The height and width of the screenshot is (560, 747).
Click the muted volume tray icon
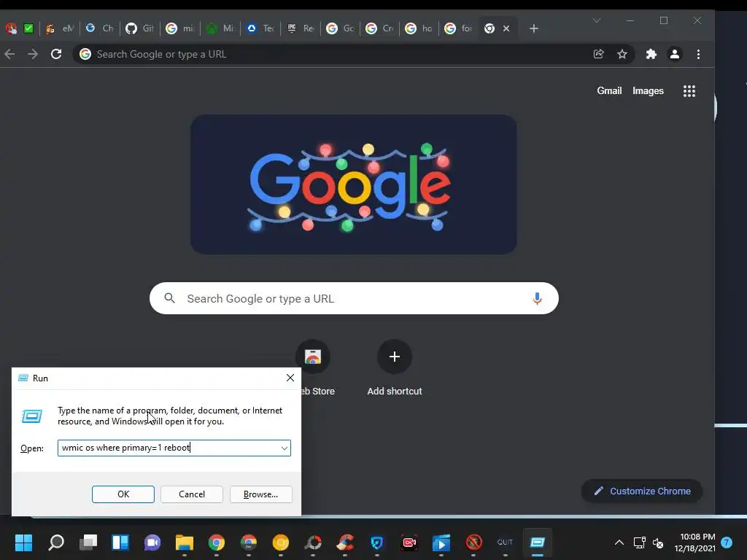658,542
